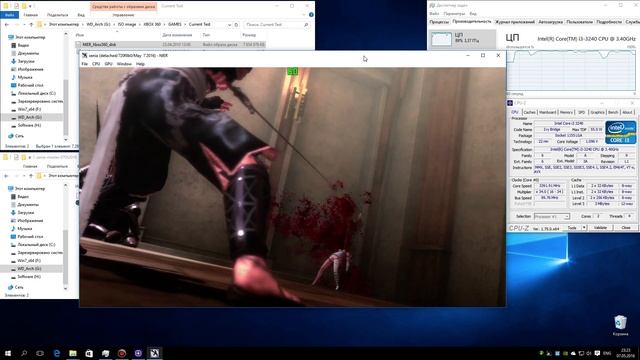Select the NIER_Xbox360_disk file row

tap(170, 44)
